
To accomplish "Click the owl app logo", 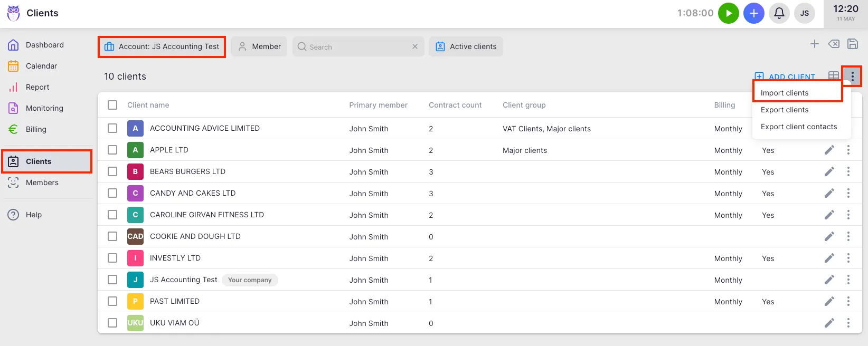I will 13,13.
